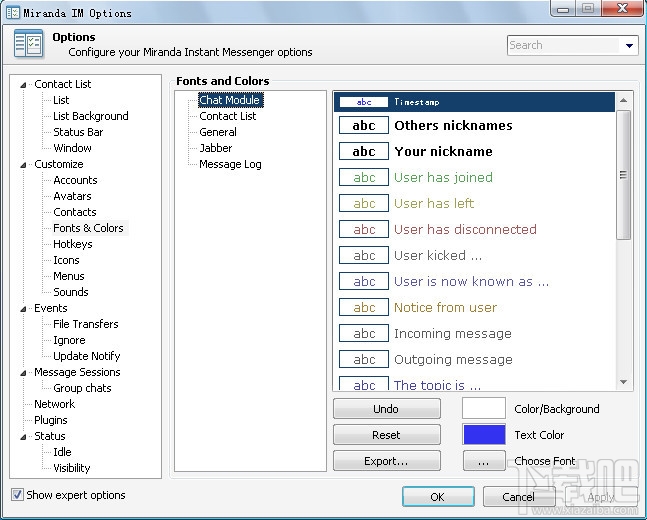The image size is (647, 520).
Task: Collapse the Customize tree node
Action: point(23,165)
